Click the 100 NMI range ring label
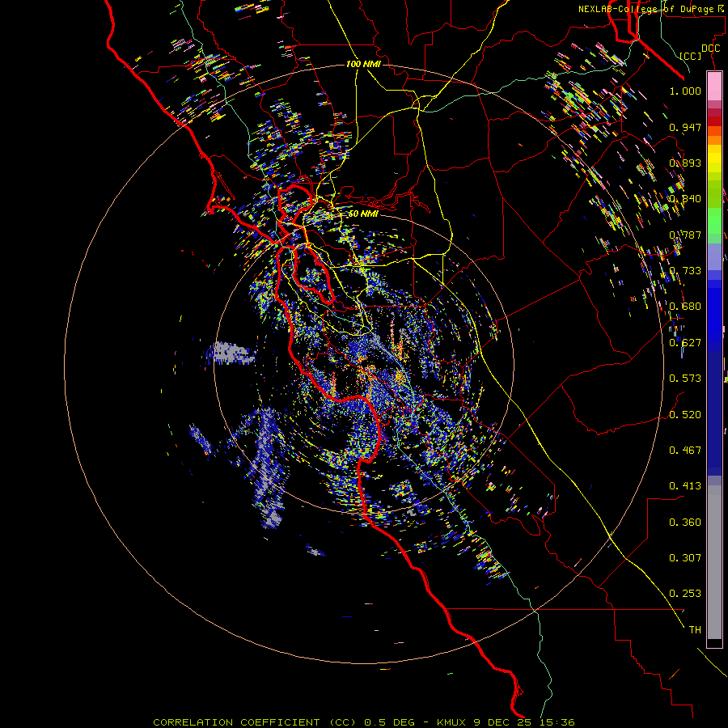Viewport: 728px width, 728px height. pos(363,64)
